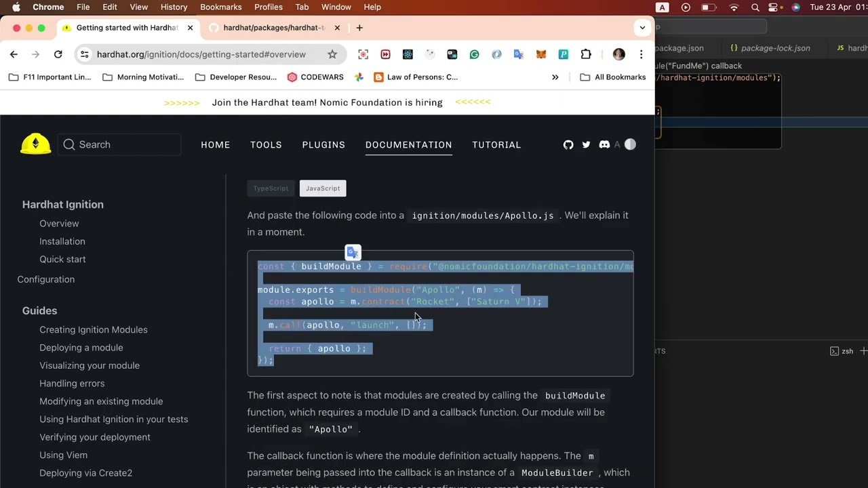The image size is (868, 488).
Task: Go to TOOLS in site navigation
Action: pos(266,144)
